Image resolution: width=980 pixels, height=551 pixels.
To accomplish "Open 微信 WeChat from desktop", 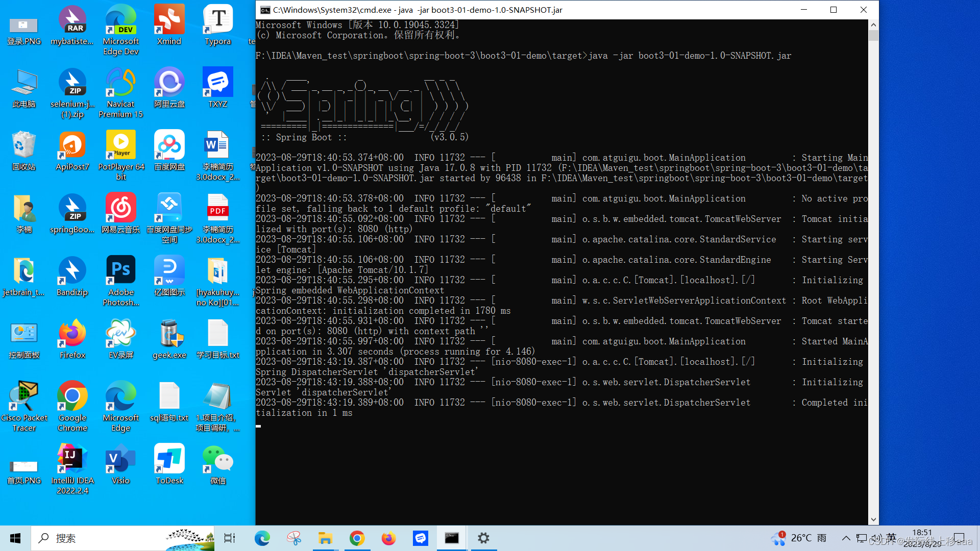I will (217, 458).
